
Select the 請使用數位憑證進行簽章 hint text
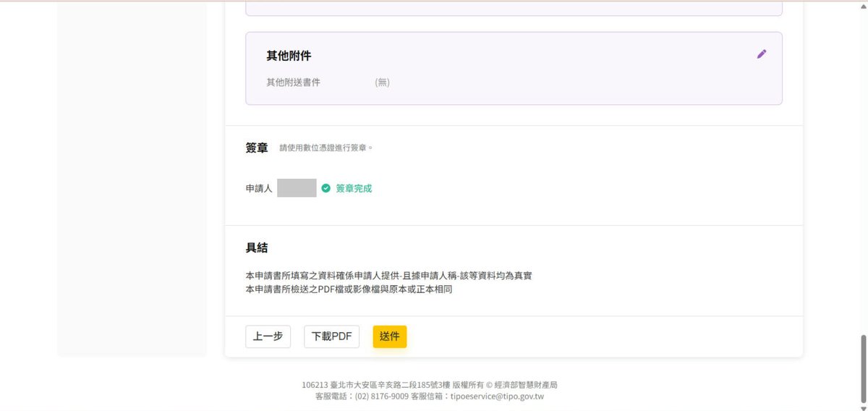(326, 148)
